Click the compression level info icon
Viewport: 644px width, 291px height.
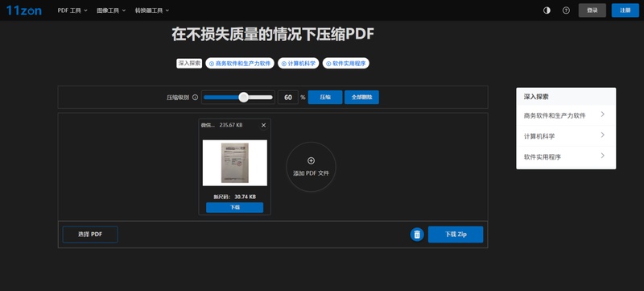[x=195, y=98]
